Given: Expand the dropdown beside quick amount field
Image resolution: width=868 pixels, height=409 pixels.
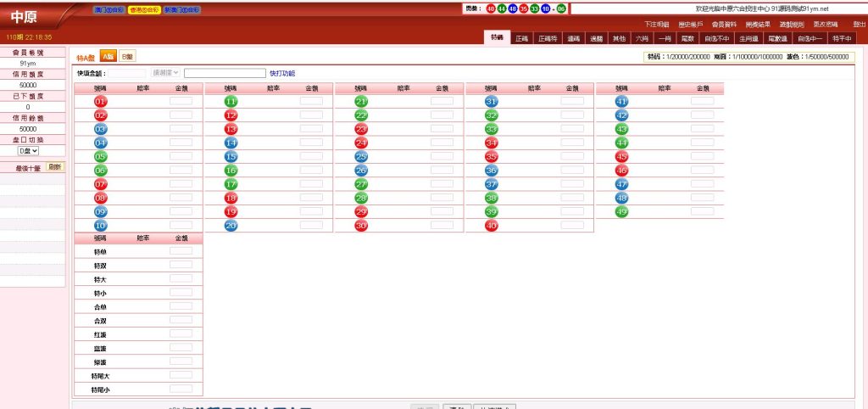Looking at the screenshot, I should click(x=165, y=73).
